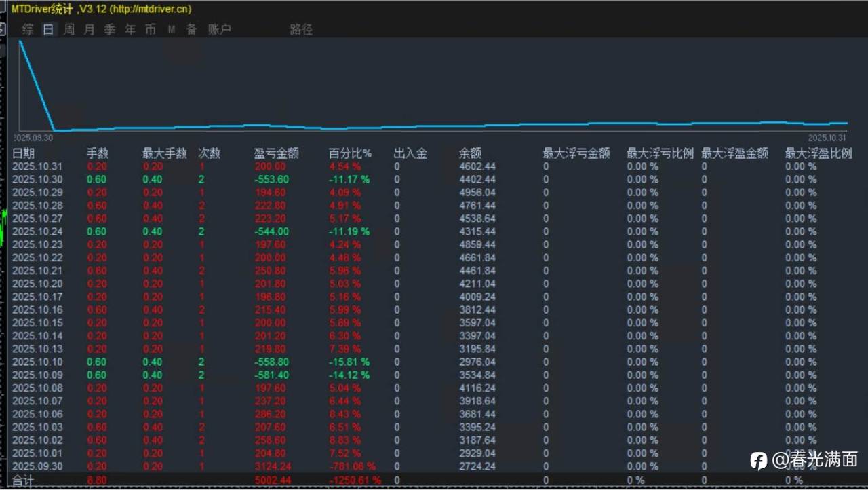Click the -553.60 loss amount
Image resolution: width=868 pixels, height=490 pixels.
[271, 180]
